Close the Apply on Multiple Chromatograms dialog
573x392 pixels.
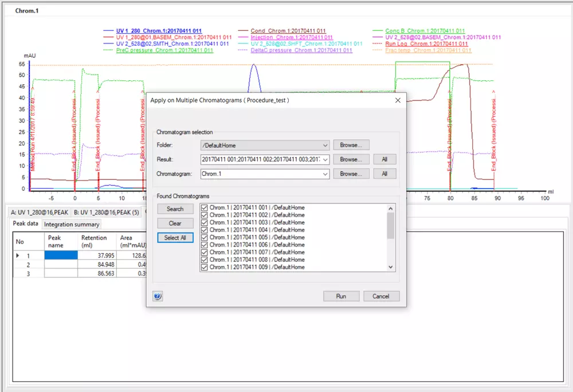coord(398,100)
